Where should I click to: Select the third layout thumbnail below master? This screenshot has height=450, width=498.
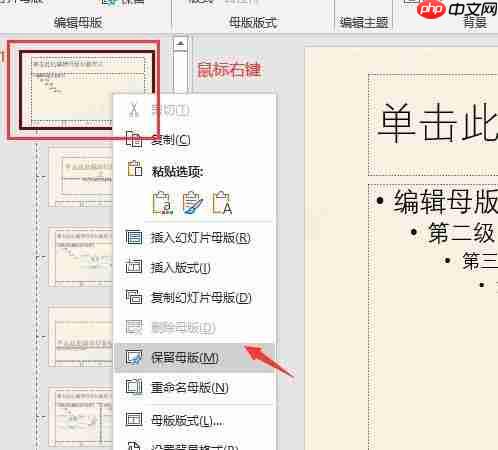(x=80, y=337)
